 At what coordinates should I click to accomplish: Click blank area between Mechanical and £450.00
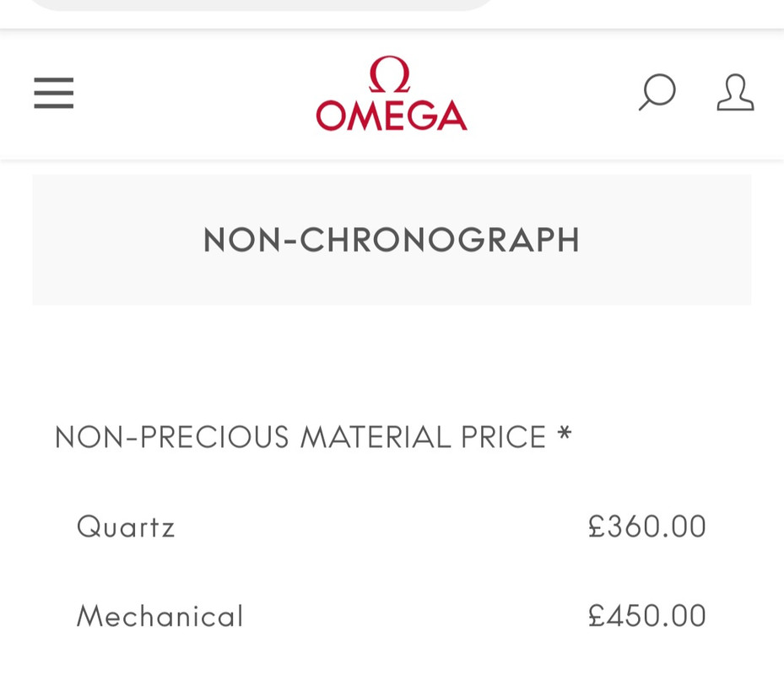pyautogui.click(x=414, y=616)
